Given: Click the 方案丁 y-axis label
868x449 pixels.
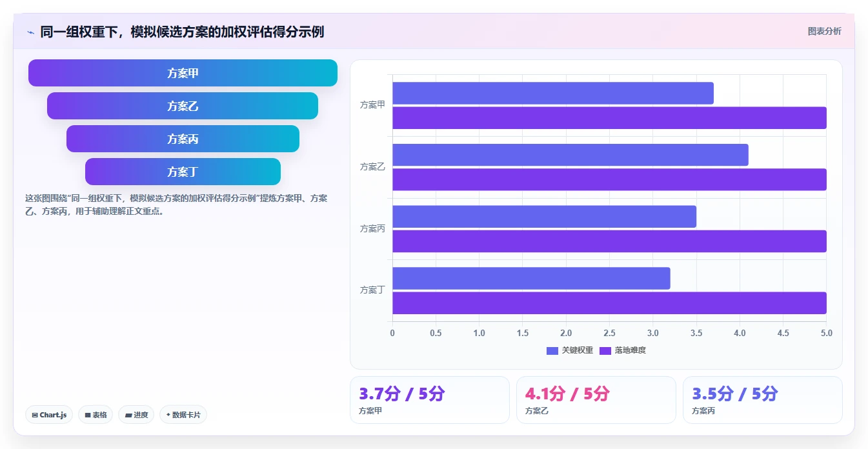Looking at the screenshot, I should point(372,290).
